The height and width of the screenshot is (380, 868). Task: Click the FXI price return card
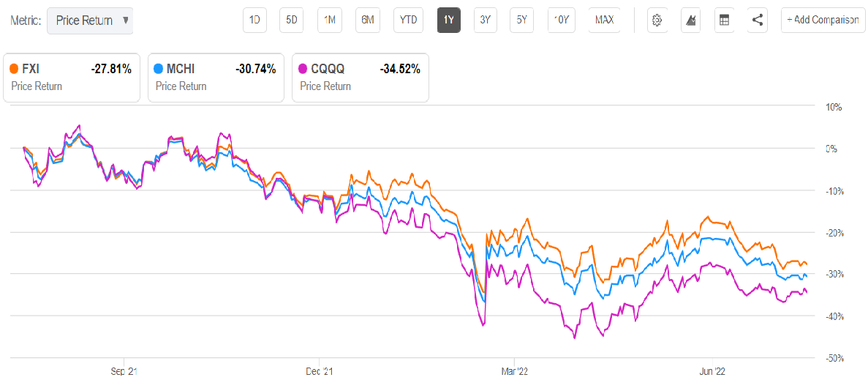[72, 77]
